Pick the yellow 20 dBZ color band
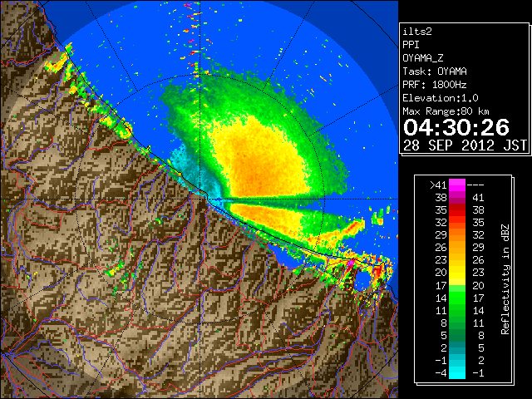The height and width of the screenshot is (399, 532). point(457,273)
